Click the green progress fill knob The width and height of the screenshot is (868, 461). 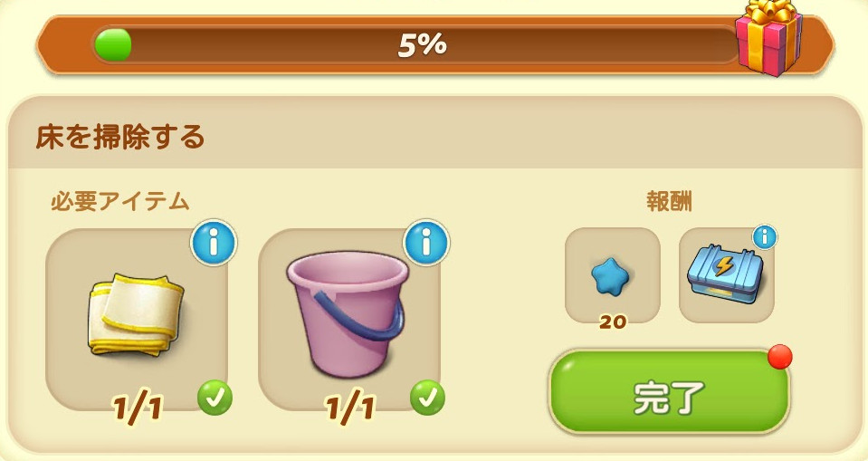pos(113,45)
